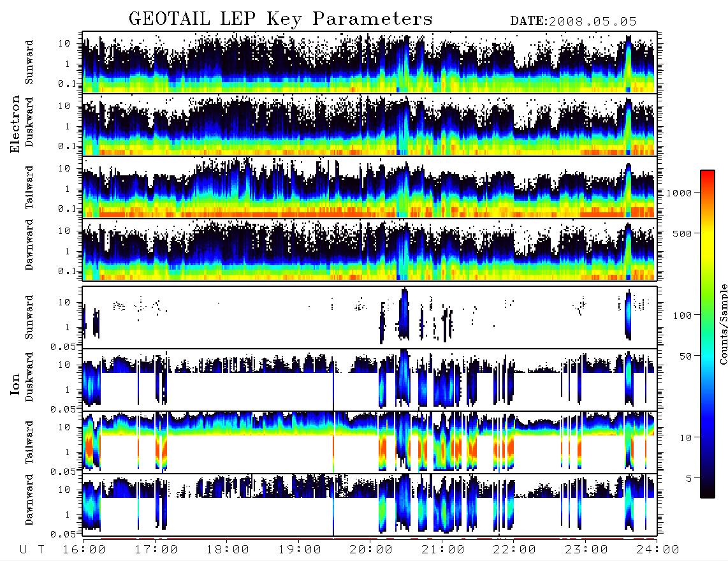Click the vertical "Electron" group label
728x561 pixels.
pyautogui.click(x=15, y=124)
